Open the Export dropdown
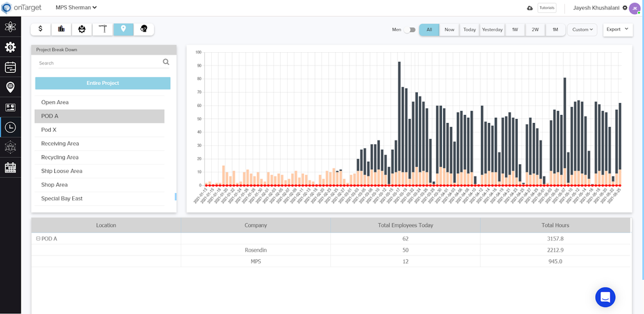The image size is (644, 314). [618, 30]
